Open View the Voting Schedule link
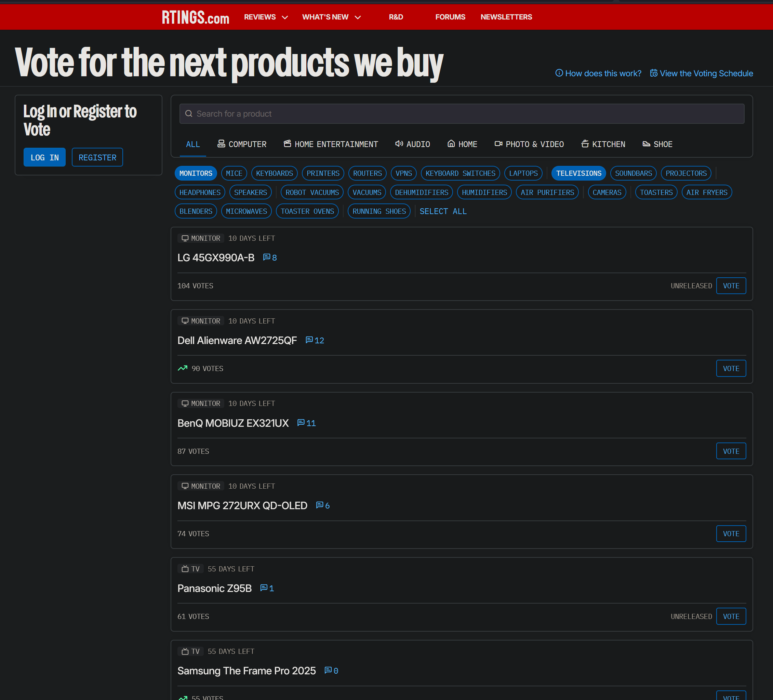 706,73
